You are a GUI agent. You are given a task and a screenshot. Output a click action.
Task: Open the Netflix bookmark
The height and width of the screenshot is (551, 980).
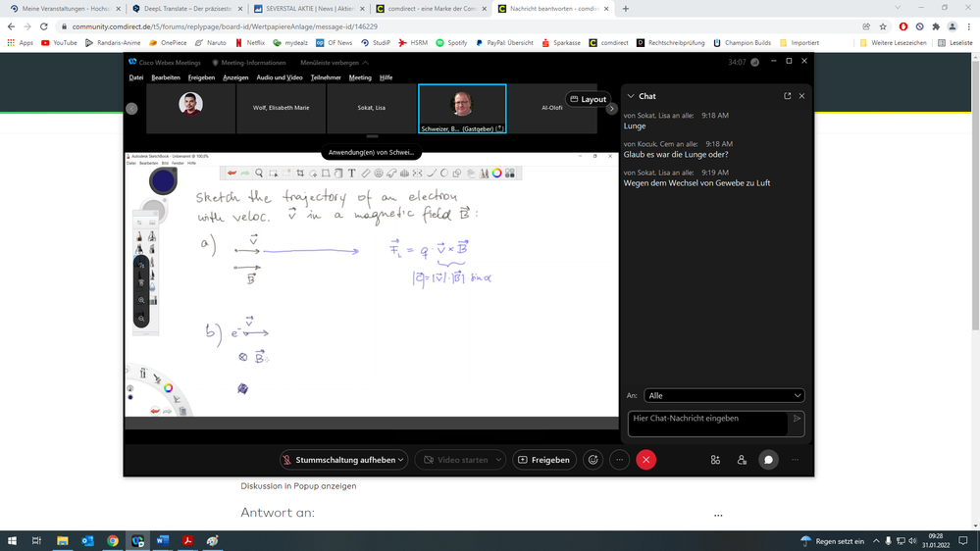(x=249, y=43)
